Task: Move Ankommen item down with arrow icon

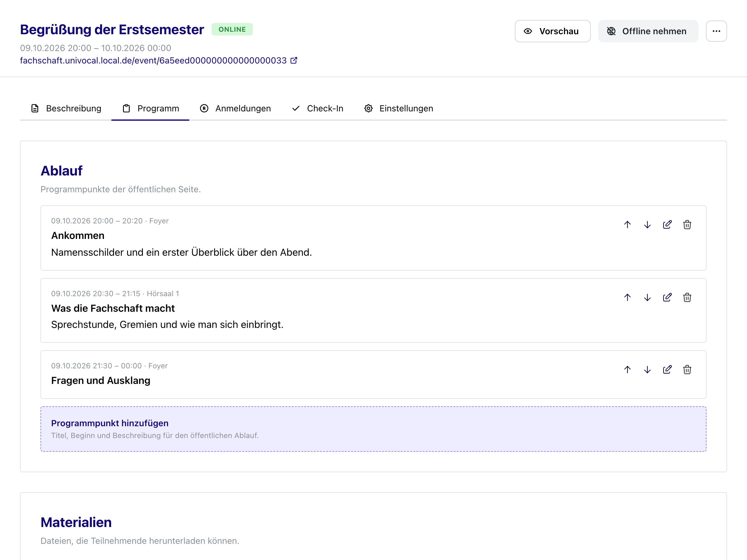Action: [647, 225]
